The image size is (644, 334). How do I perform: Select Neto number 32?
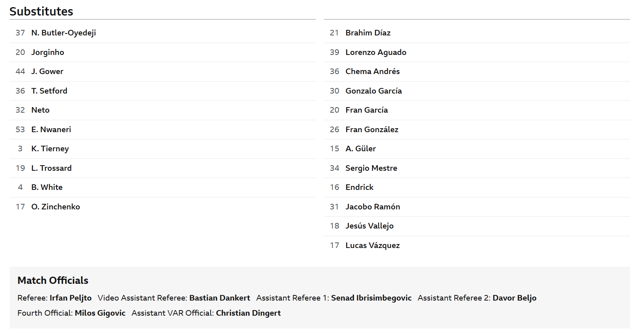41,110
